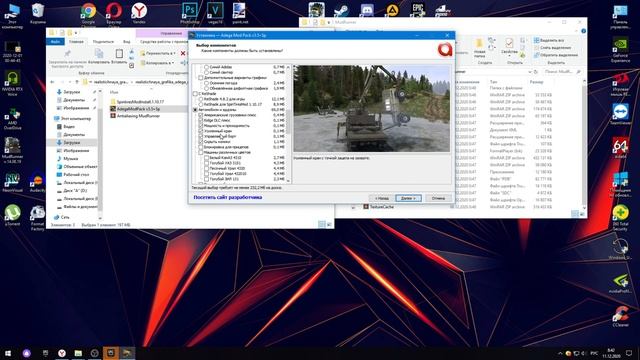The width and height of the screenshot is (640, 360).
Task: Open Recycle Bin on desktop
Action: 38,12
